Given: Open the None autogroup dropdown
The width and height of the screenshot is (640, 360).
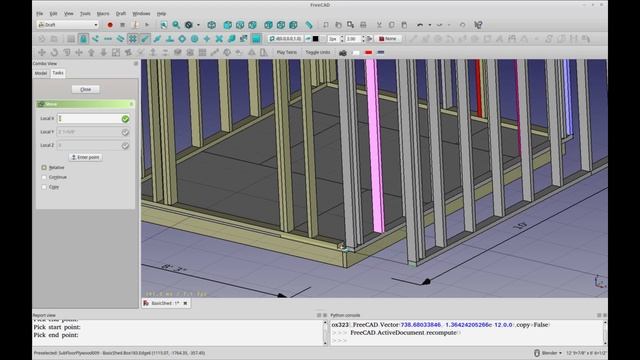Looking at the screenshot, I should (388, 39).
